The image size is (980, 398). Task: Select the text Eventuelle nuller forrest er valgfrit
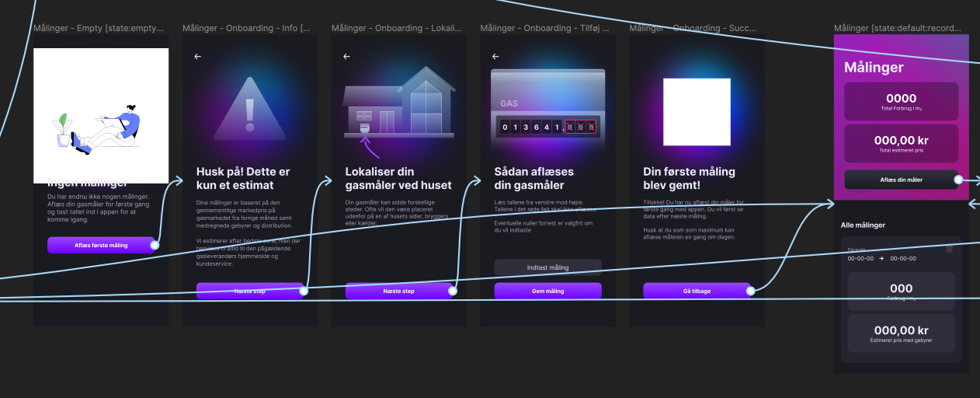[544, 226]
